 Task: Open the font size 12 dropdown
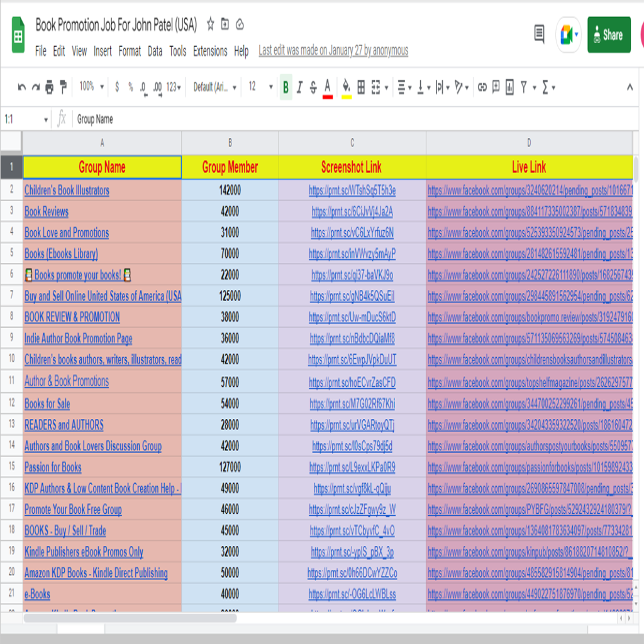(x=260, y=87)
